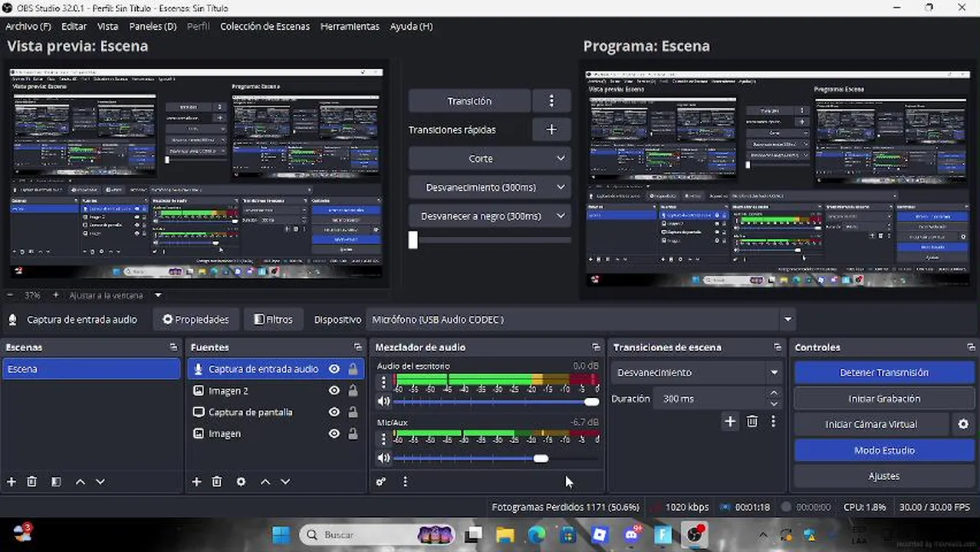Open preview zoom Ajustar a la ventana dropdown
980x552 pixels.
pyautogui.click(x=158, y=295)
